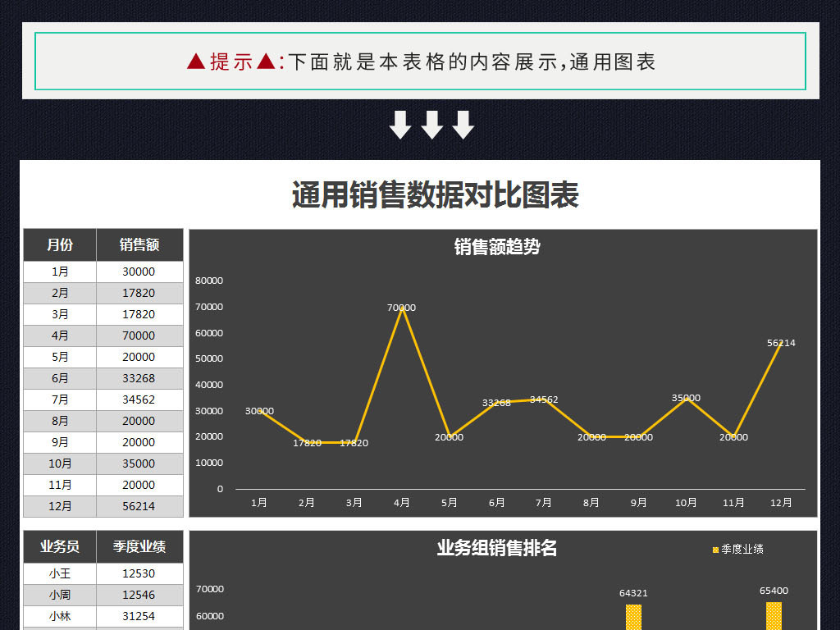The height and width of the screenshot is (630, 840).
Task: Select the 业务员 table header
Action: [x=58, y=547]
